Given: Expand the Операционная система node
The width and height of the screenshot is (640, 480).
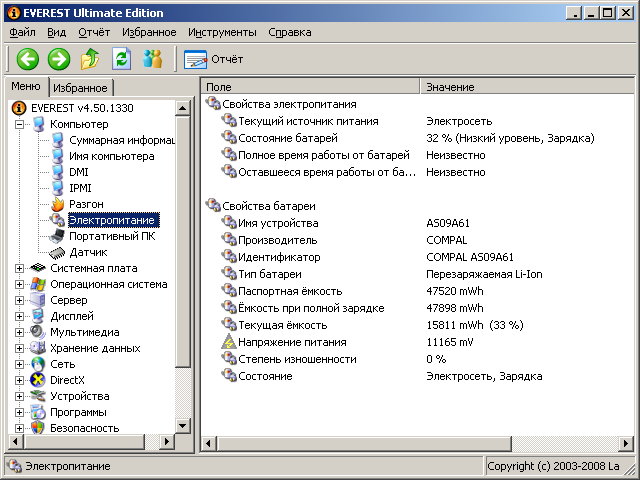Looking at the screenshot, I should pyautogui.click(x=19, y=284).
